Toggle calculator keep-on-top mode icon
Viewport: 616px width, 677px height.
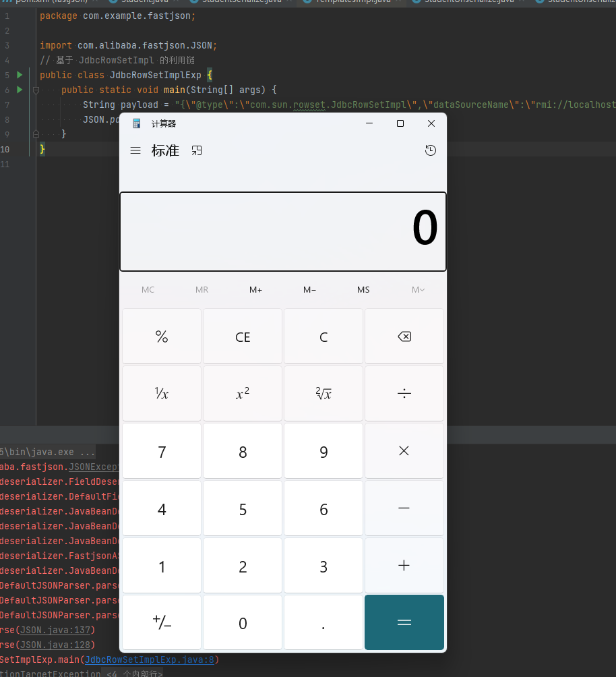(197, 150)
